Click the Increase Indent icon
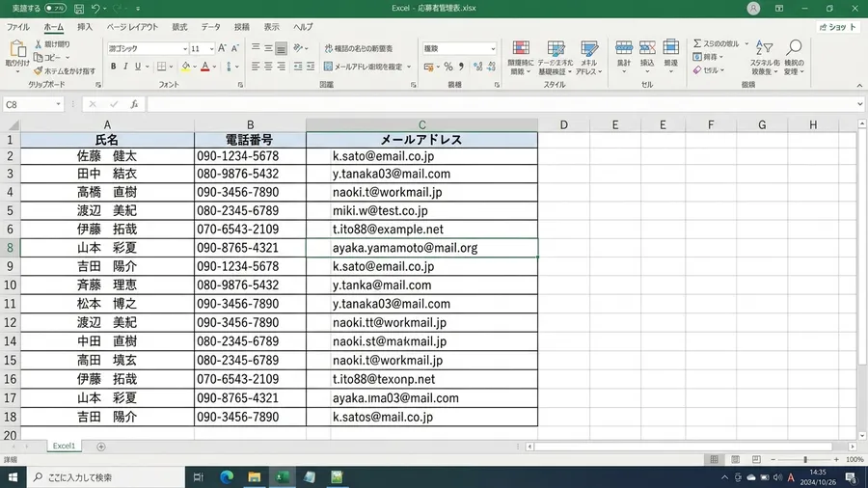The image size is (868, 488). pyautogui.click(x=311, y=67)
